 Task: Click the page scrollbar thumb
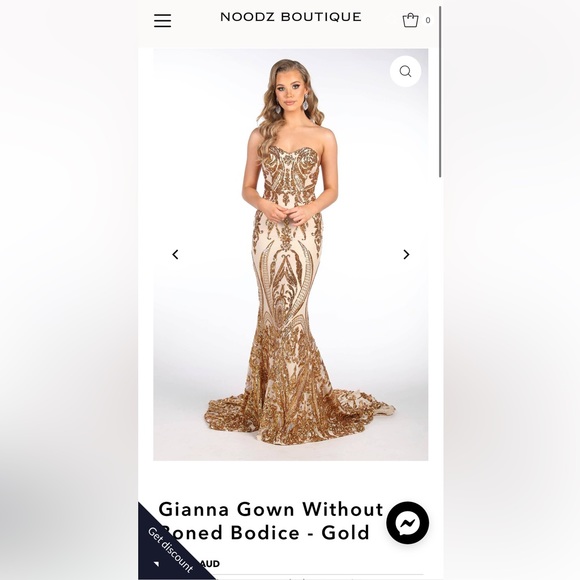click(440, 92)
